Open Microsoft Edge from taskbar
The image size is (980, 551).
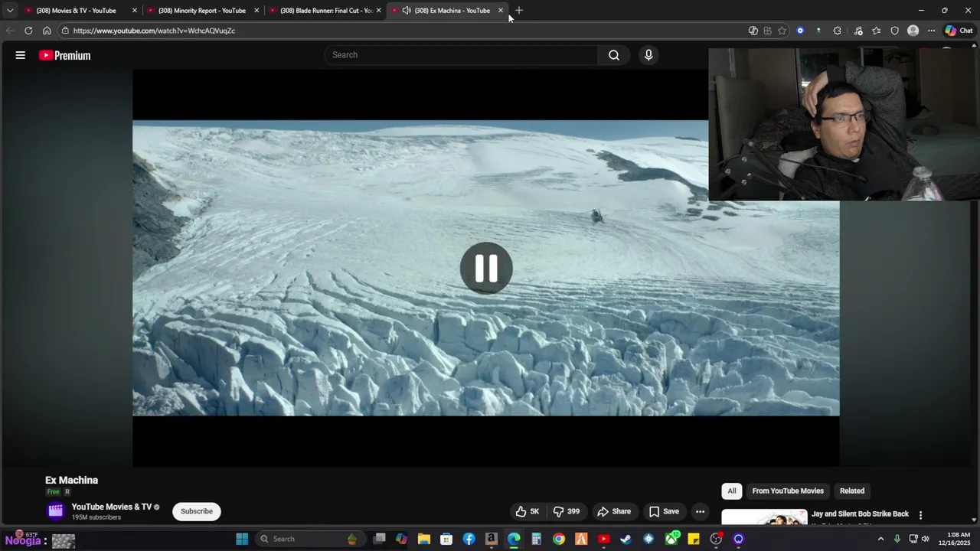click(x=514, y=539)
